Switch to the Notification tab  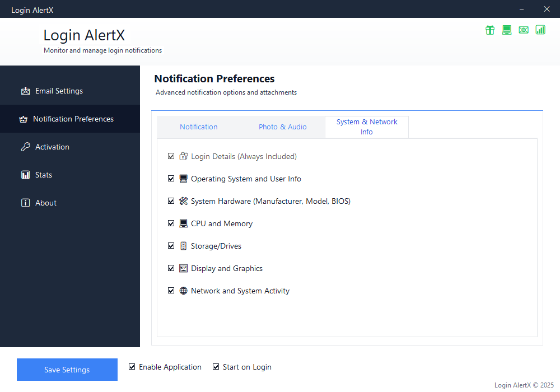point(199,127)
